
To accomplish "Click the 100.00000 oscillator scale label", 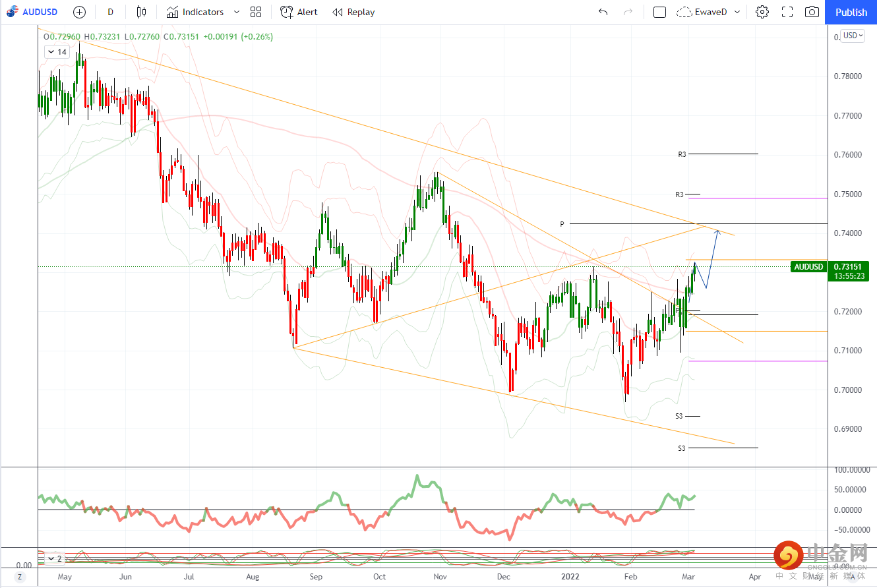I will coord(851,471).
